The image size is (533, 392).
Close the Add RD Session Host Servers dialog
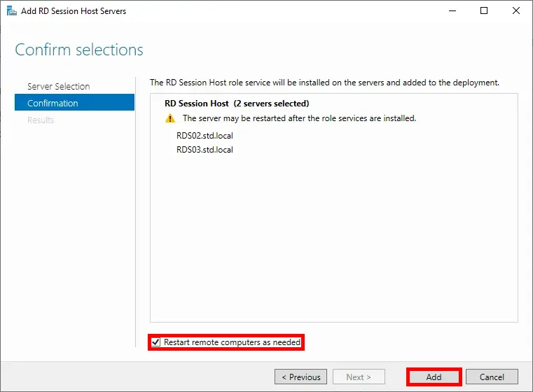coord(516,11)
